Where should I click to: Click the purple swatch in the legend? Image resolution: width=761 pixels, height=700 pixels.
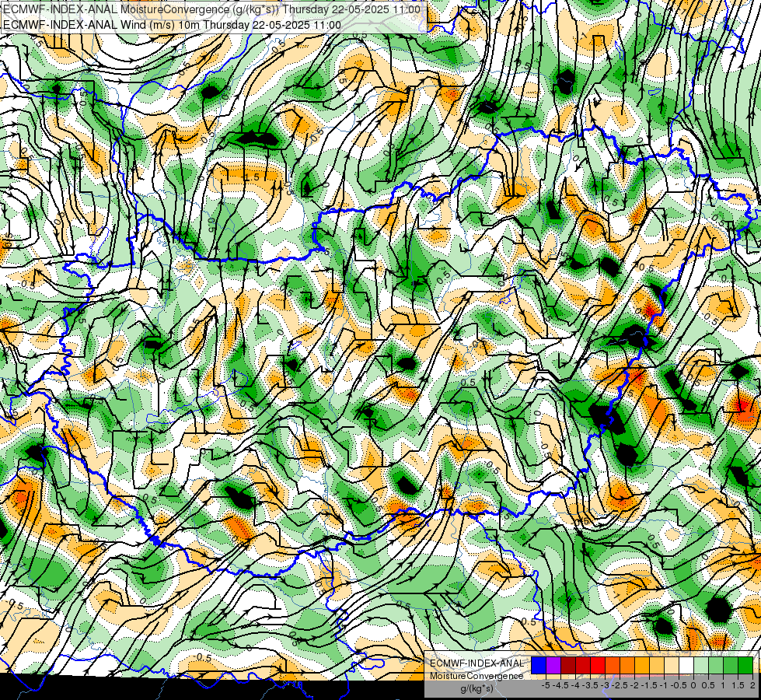click(553, 665)
